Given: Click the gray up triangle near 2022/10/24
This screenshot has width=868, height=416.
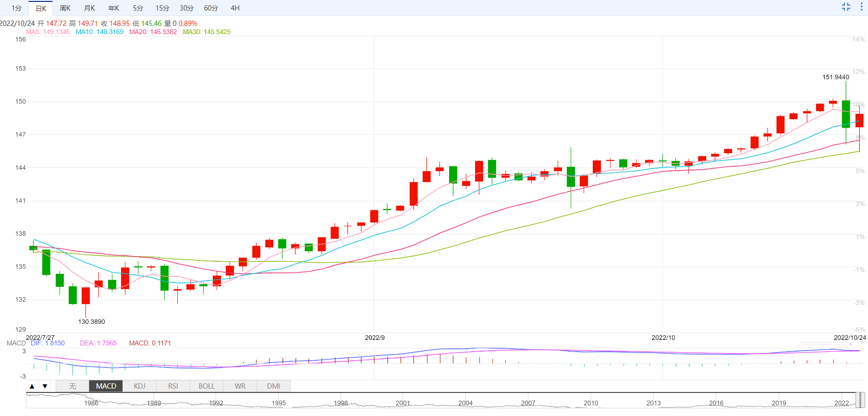Looking at the screenshot, I should click(x=851, y=344).
